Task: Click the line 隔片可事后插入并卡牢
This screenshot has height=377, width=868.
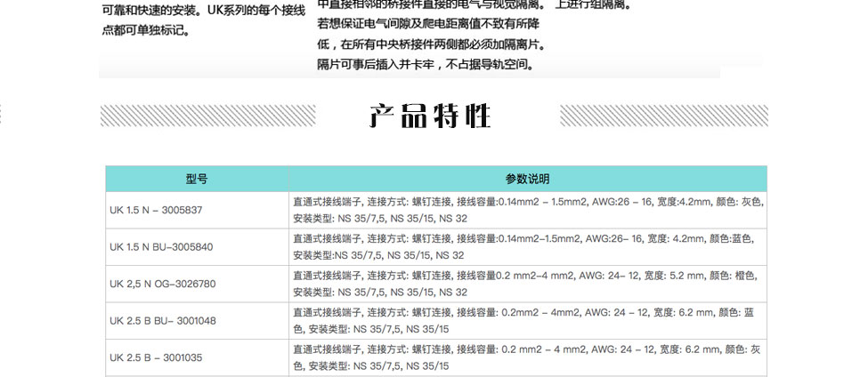Action: click(x=426, y=64)
